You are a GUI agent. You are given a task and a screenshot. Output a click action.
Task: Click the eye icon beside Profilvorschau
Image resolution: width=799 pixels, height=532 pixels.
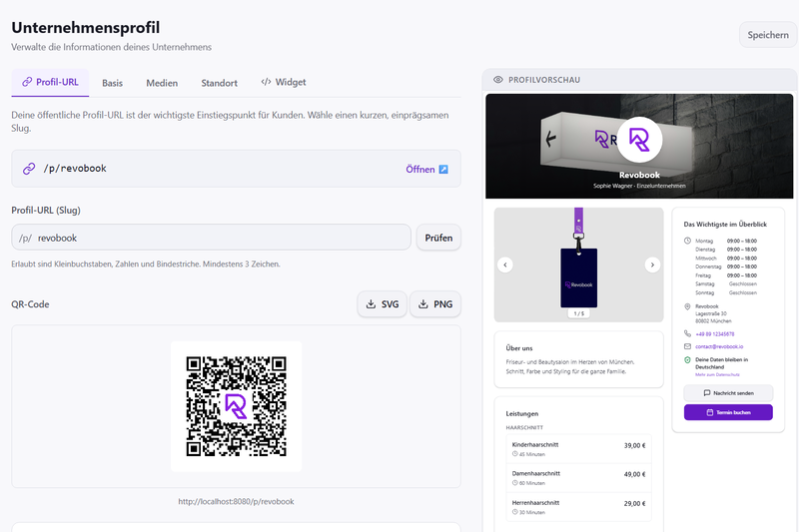pyautogui.click(x=497, y=80)
